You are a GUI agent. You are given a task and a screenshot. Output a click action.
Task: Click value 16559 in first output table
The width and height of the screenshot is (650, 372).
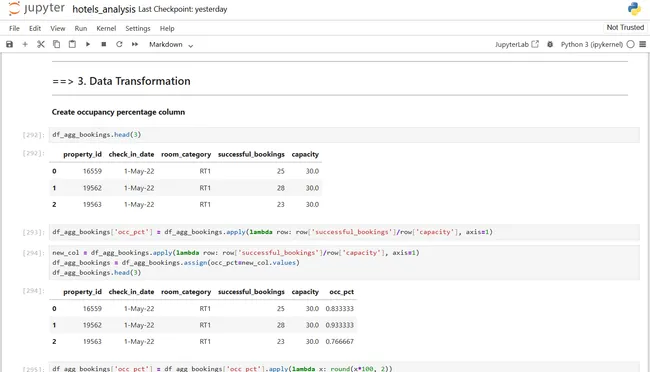(x=92, y=171)
